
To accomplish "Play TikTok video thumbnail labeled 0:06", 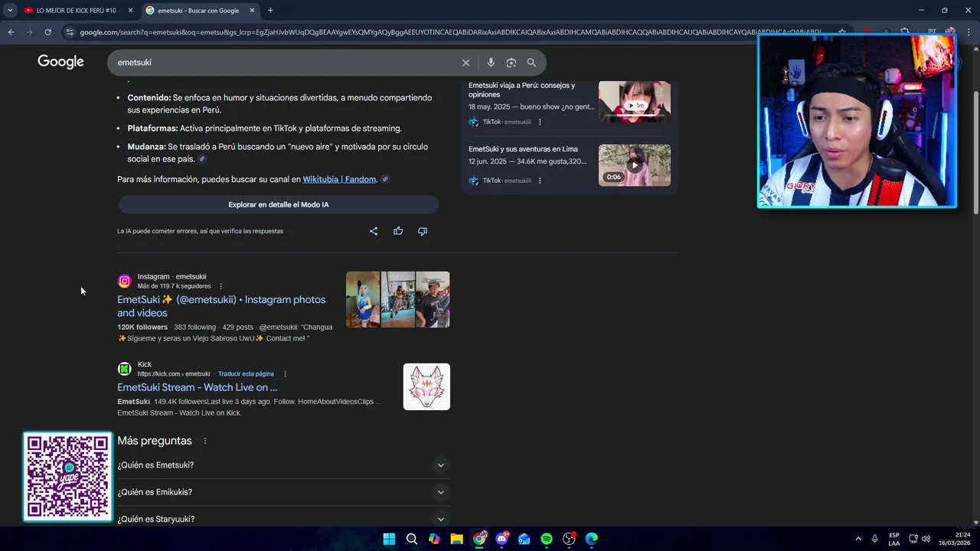I will pos(635,165).
